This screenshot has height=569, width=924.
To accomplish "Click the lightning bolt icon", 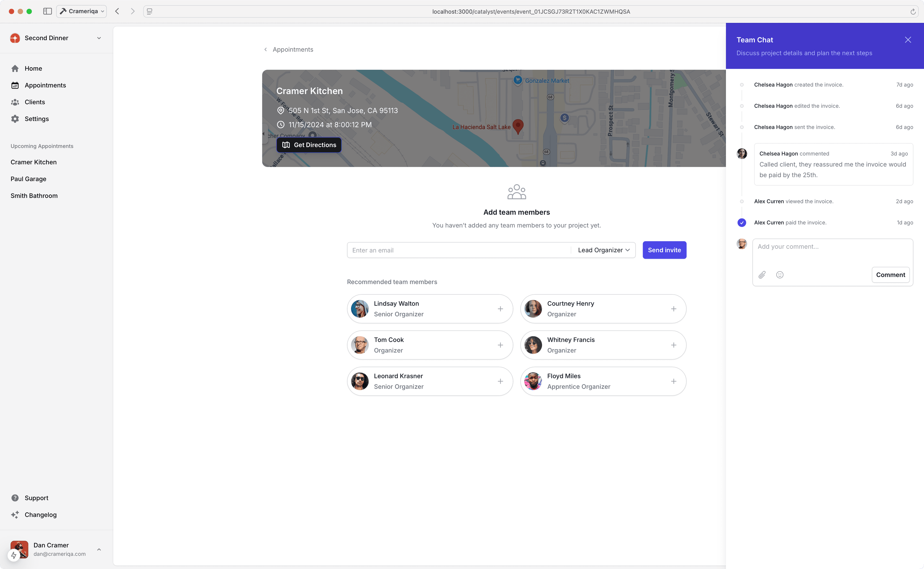I will [x=14, y=555].
